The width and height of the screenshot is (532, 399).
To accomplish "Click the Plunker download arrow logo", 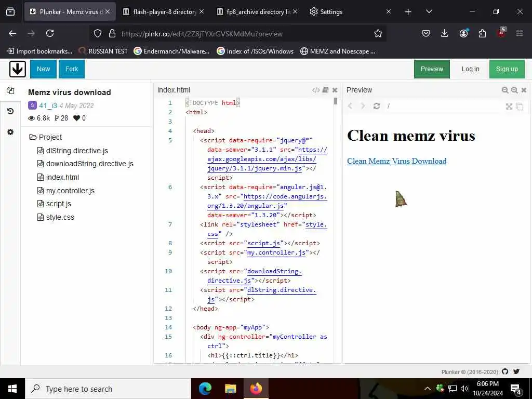I will tap(18, 69).
